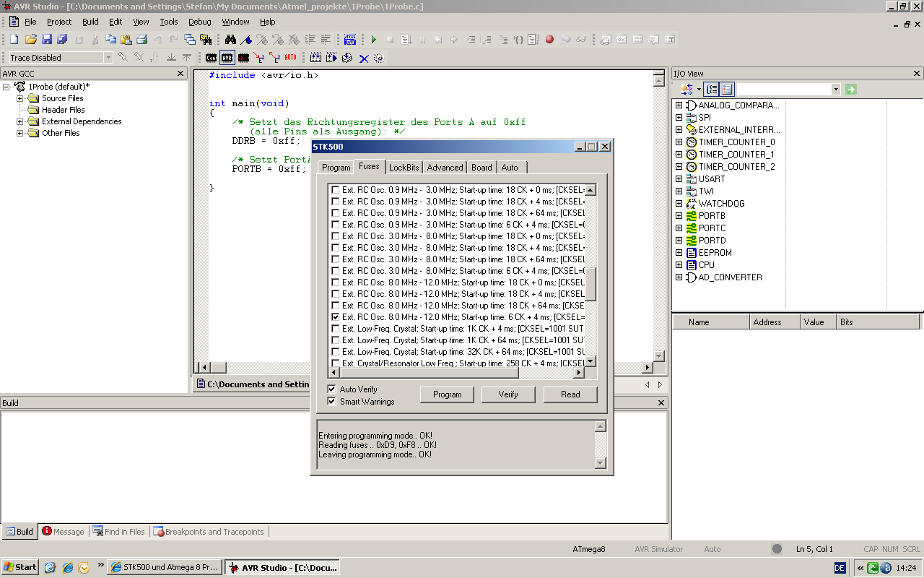Check Ext. RC Osc. 8.0-12.0 MHz 18 CK + 0 ms
924x578 pixels.
point(335,282)
